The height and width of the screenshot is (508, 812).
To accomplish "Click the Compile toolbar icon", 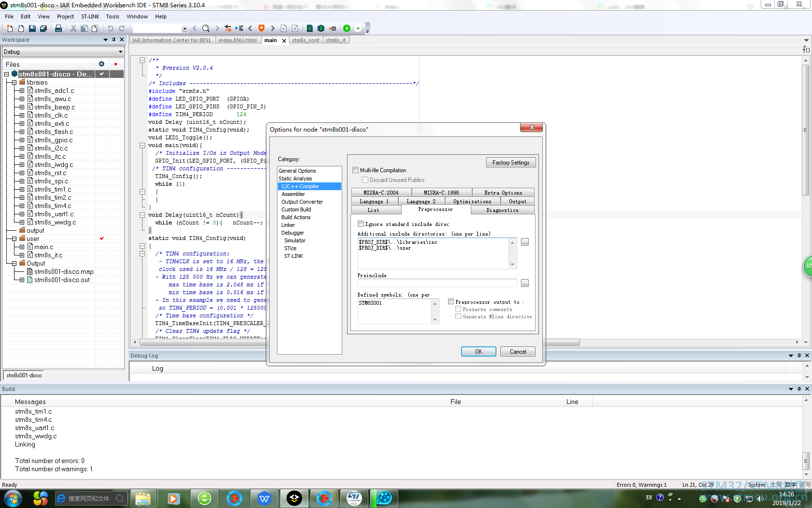I will (310, 29).
